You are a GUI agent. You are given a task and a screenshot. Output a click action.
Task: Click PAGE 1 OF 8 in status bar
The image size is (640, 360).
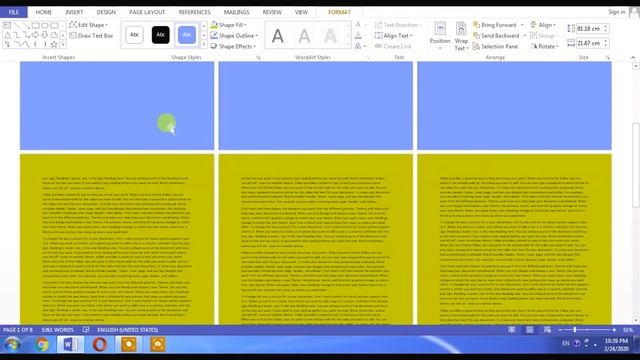pos(18,330)
